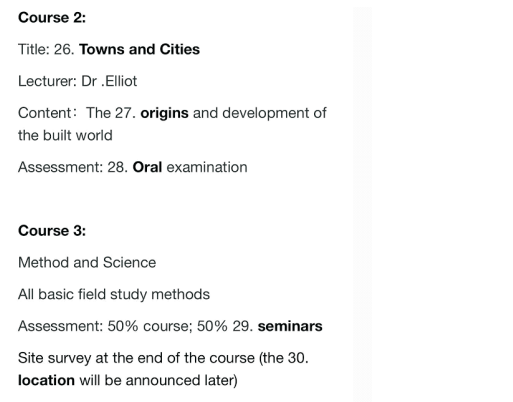Viewport: 513px width, 402px height.
Task: Click All basic field study methods line
Action: pos(114,294)
